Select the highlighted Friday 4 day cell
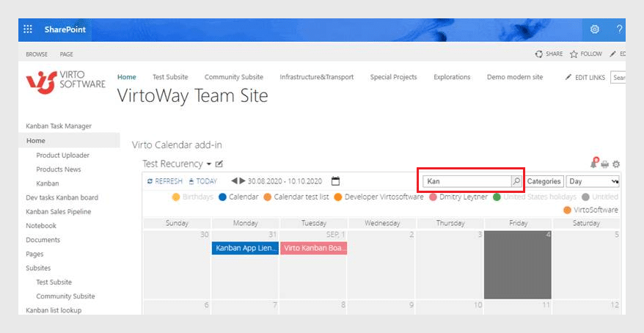Image resolution: width=644 pixels, height=333 pixels. click(518, 265)
